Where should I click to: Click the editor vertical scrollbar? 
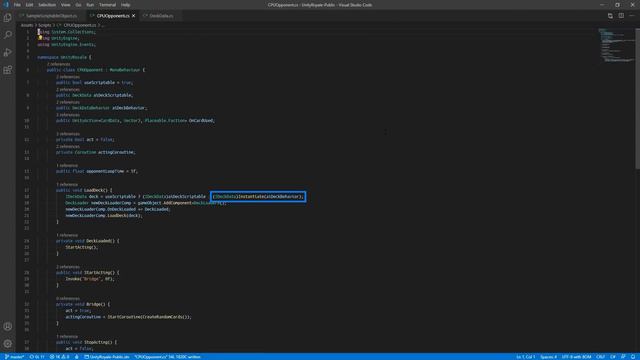pos(638,98)
